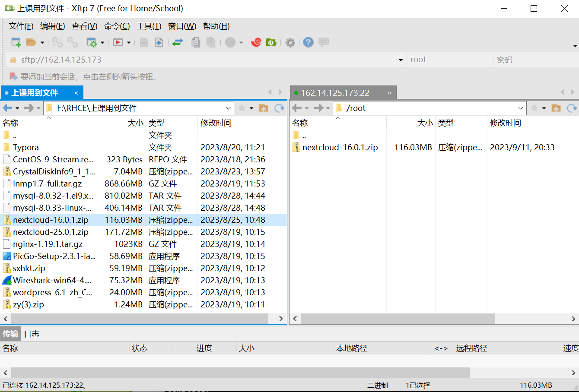579x392 pixels.
Task: Expand the dropdown beside the red play icon
Action: coord(129,43)
